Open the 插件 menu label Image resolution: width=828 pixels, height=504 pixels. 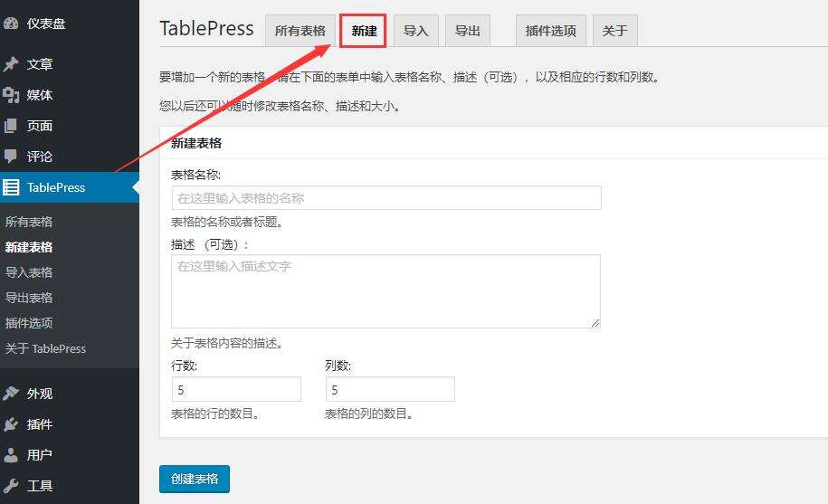click(x=40, y=424)
